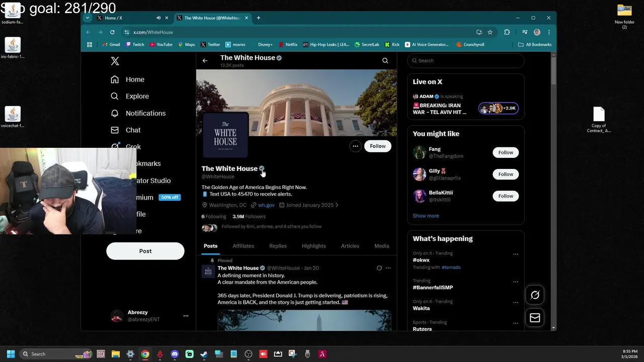Image resolution: width=644 pixels, height=362 pixels.
Task: Open the 3.9M Followers list
Action: click(249, 216)
